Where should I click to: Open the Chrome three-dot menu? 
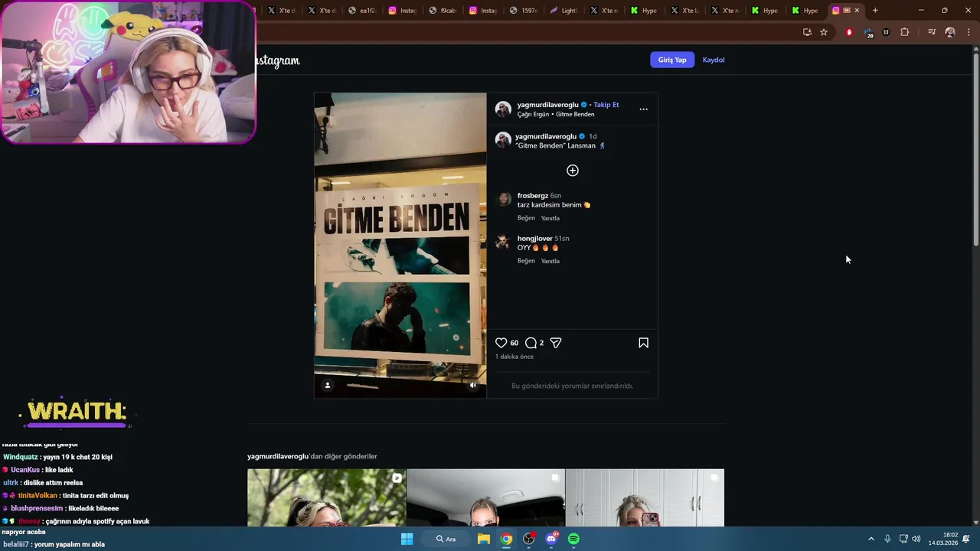point(969,32)
